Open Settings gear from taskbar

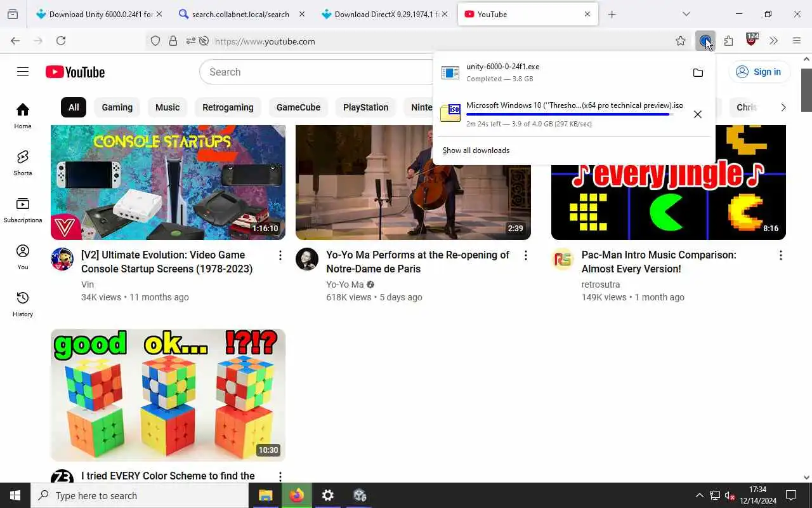[328, 495]
